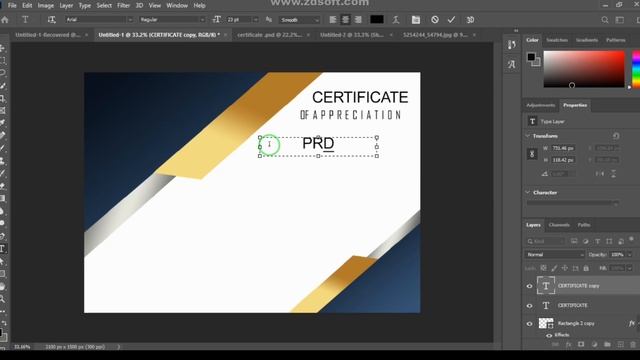This screenshot has height=360, width=640.
Task: Open the layer filter Kind dropdown
Action: pyautogui.click(x=546, y=241)
